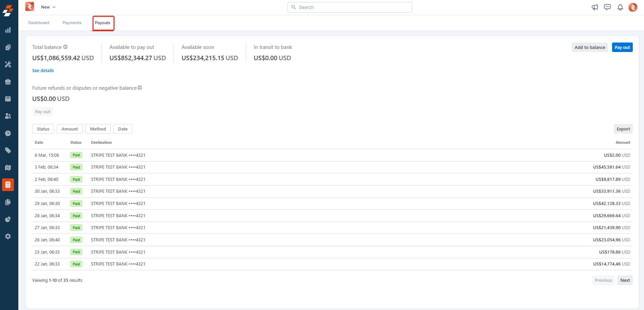Open the 6 Mar, 15:06 payout row

point(332,155)
